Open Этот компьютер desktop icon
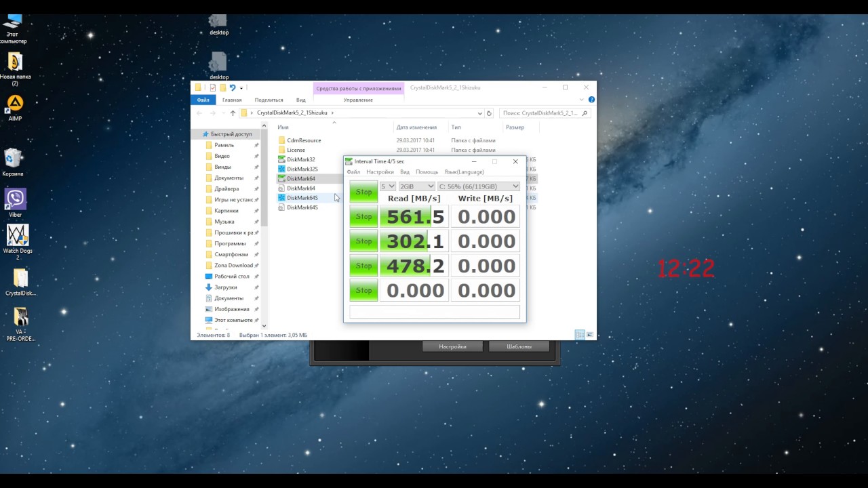The image size is (868, 488). 13,28
